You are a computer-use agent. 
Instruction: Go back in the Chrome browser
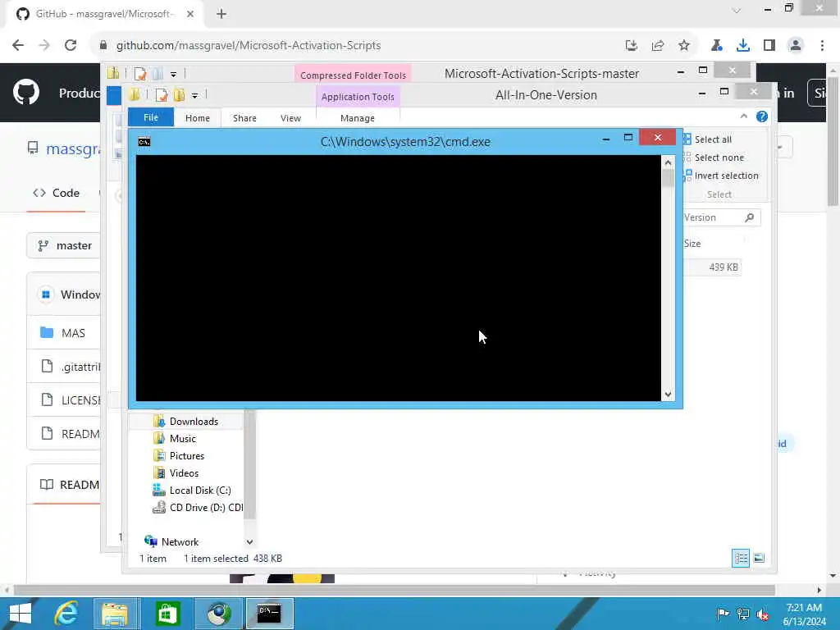click(18, 46)
